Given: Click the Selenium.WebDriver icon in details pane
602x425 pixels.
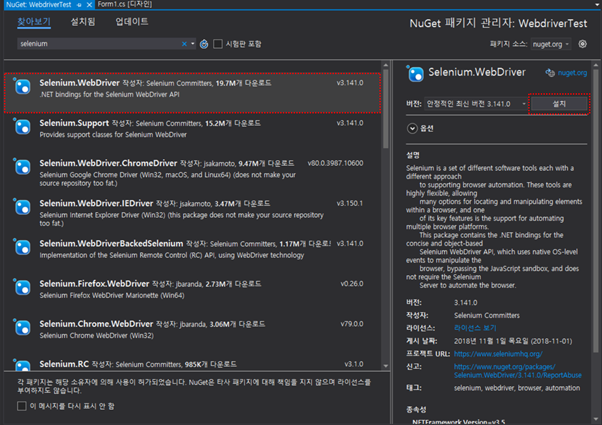Looking at the screenshot, I should pos(415,74).
